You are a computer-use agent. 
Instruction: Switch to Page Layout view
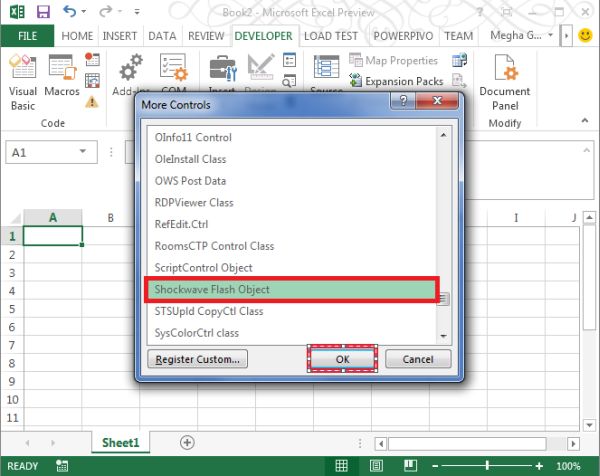point(376,466)
